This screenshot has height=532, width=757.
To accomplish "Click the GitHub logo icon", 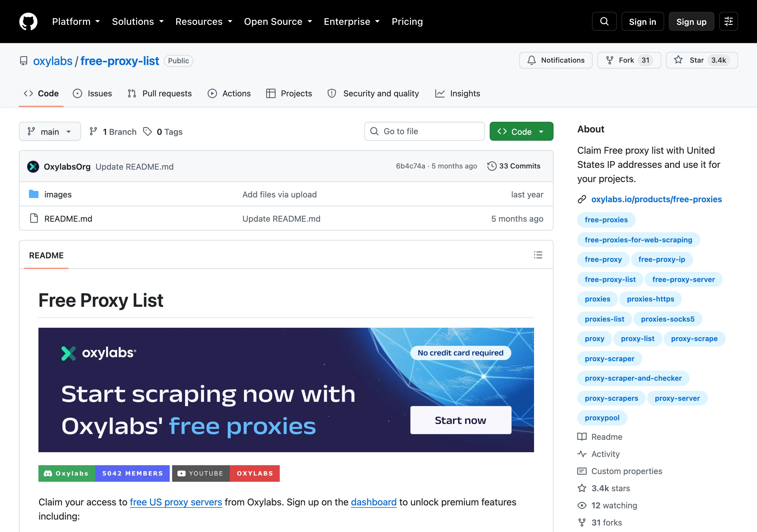I will [x=28, y=21].
